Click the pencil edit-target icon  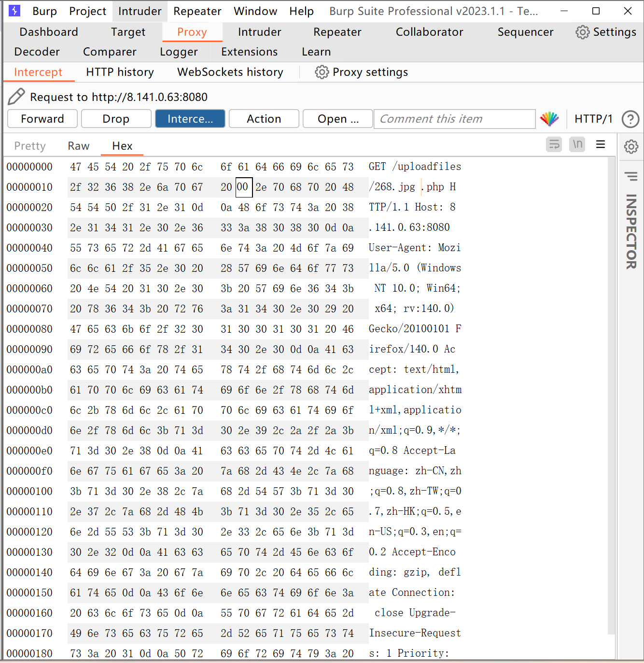click(x=16, y=97)
